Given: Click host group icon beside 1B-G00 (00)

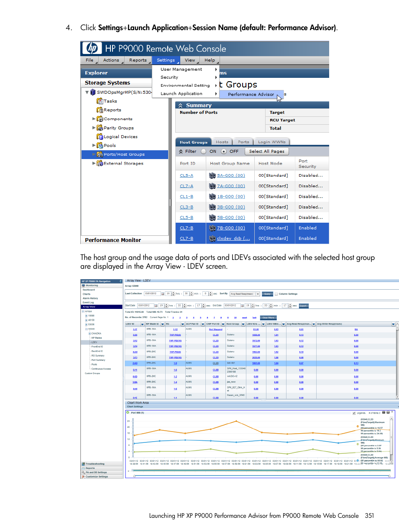Looking at the screenshot, I should pyautogui.click(x=212, y=196).
